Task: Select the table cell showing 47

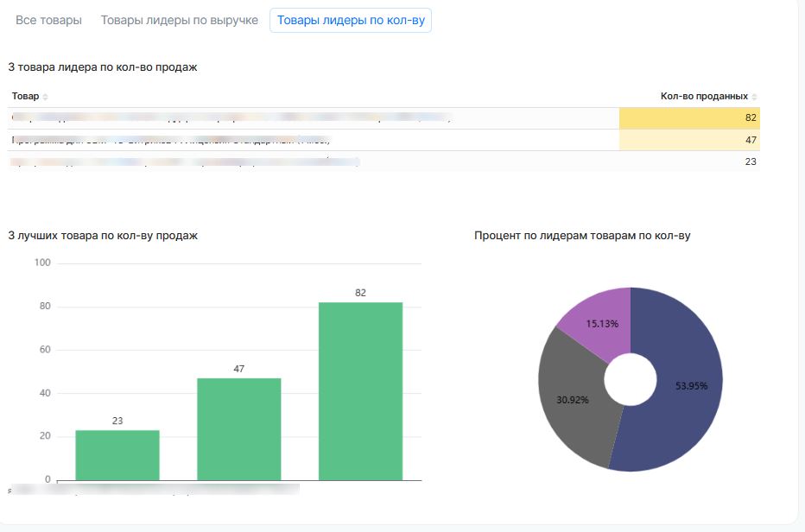Action: point(689,140)
